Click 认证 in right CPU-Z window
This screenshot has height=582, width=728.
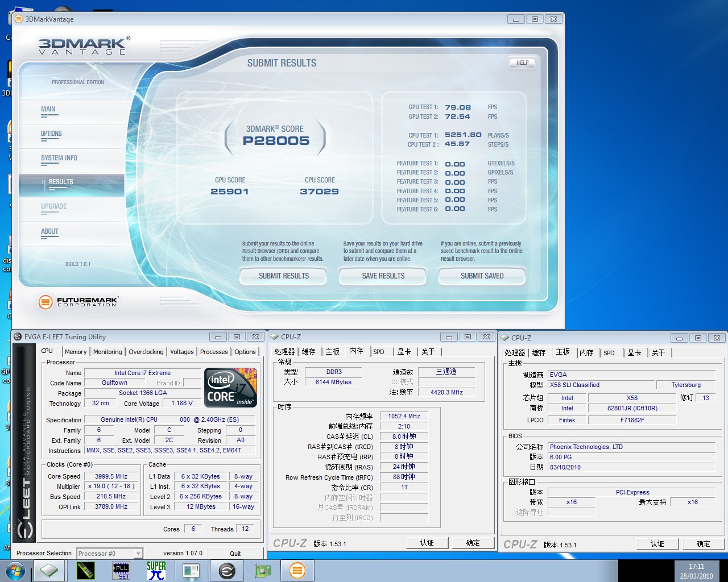tap(657, 544)
